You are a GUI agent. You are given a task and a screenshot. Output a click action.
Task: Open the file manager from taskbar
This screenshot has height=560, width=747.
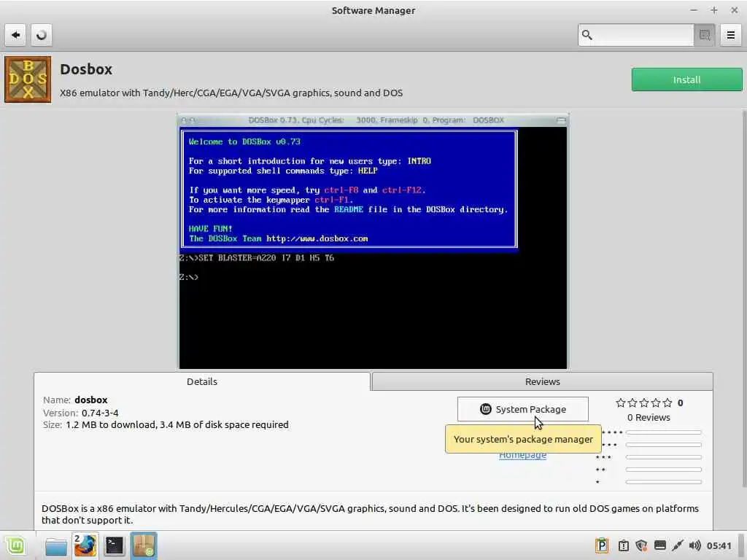click(55, 546)
